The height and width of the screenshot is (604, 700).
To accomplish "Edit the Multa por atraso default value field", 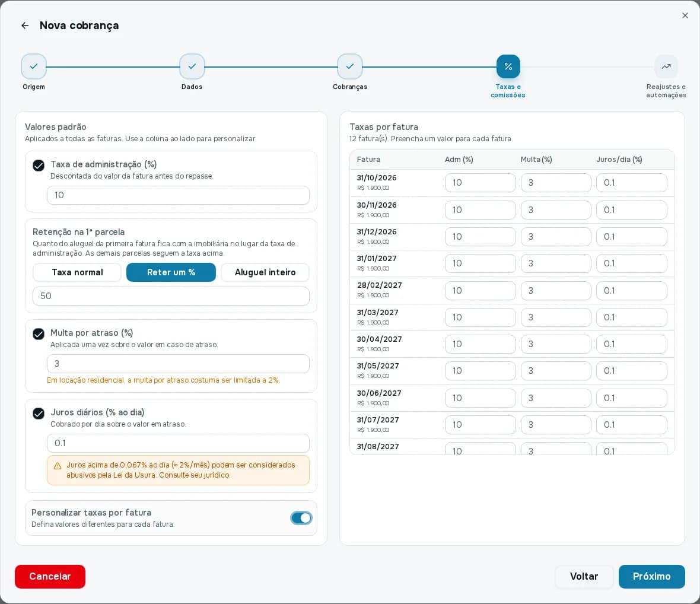I will 178,364.
